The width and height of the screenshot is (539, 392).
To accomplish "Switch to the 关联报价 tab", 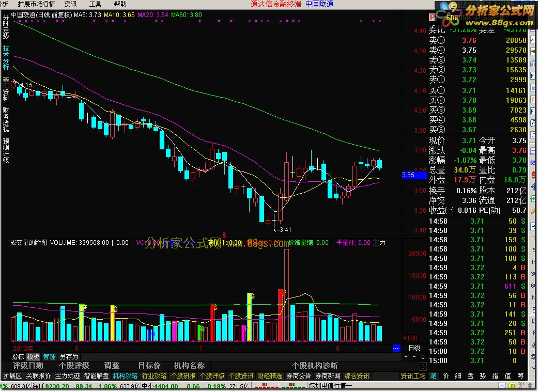I will [x=38, y=376].
